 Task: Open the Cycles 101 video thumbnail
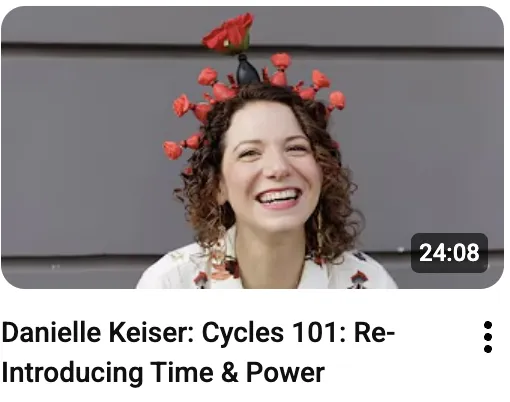click(x=253, y=147)
